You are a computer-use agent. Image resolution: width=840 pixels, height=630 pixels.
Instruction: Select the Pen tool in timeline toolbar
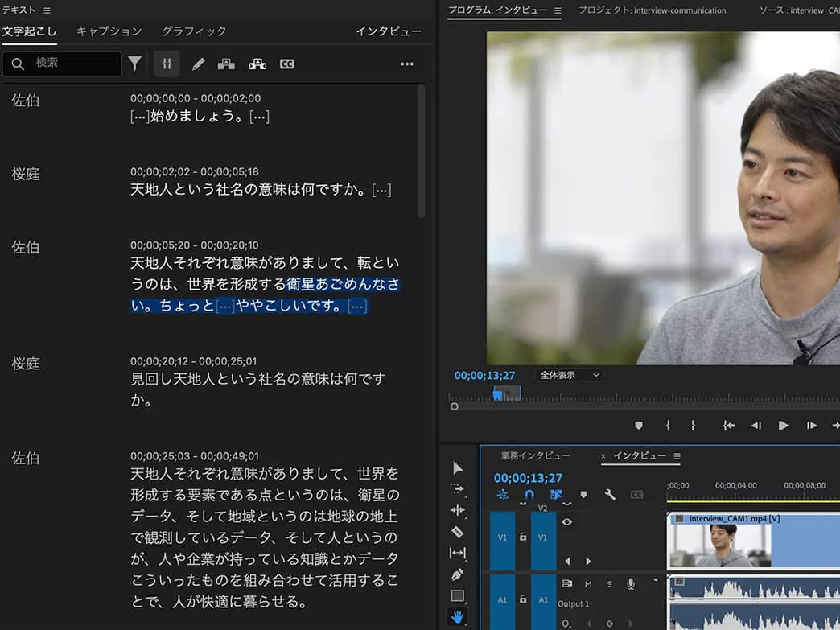tap(458, 574)
